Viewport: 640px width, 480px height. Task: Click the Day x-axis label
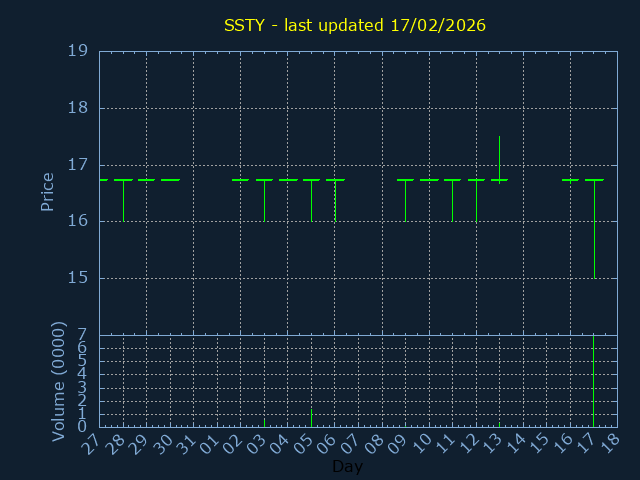tap(347, 466)
